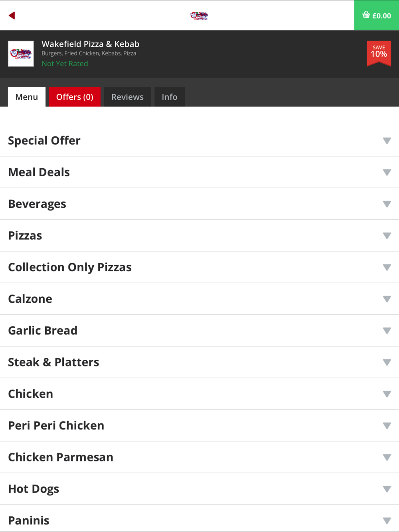Expand Collection Only Pizzas arrow
This screenshot has height=532, width=399.
tap(387, 267)
